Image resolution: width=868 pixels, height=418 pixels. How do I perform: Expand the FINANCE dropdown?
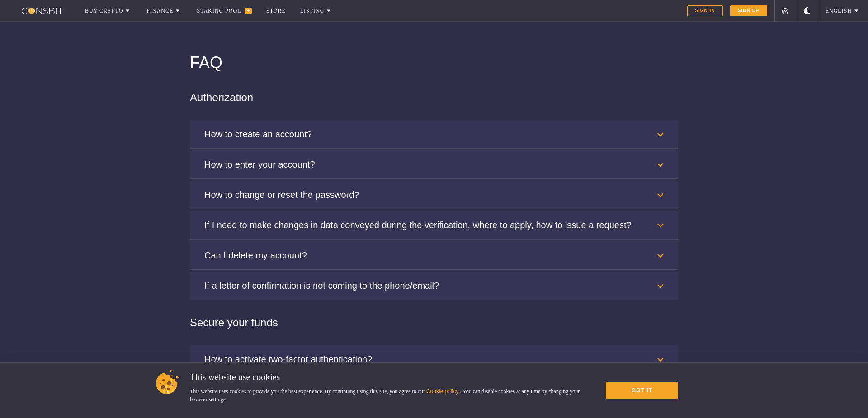click(x=163, y=10)
